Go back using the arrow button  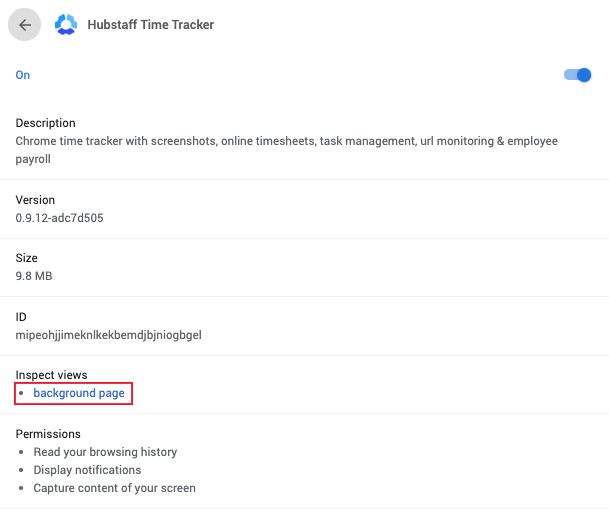pyautogui.click(x=24, y=25)
